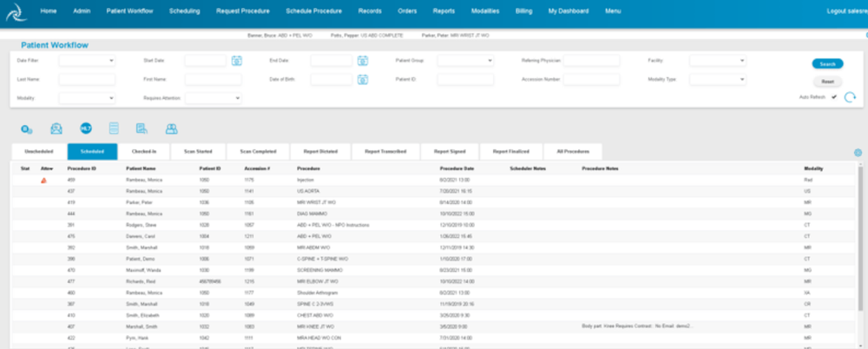Open the Home menu

tap(49, 11)
